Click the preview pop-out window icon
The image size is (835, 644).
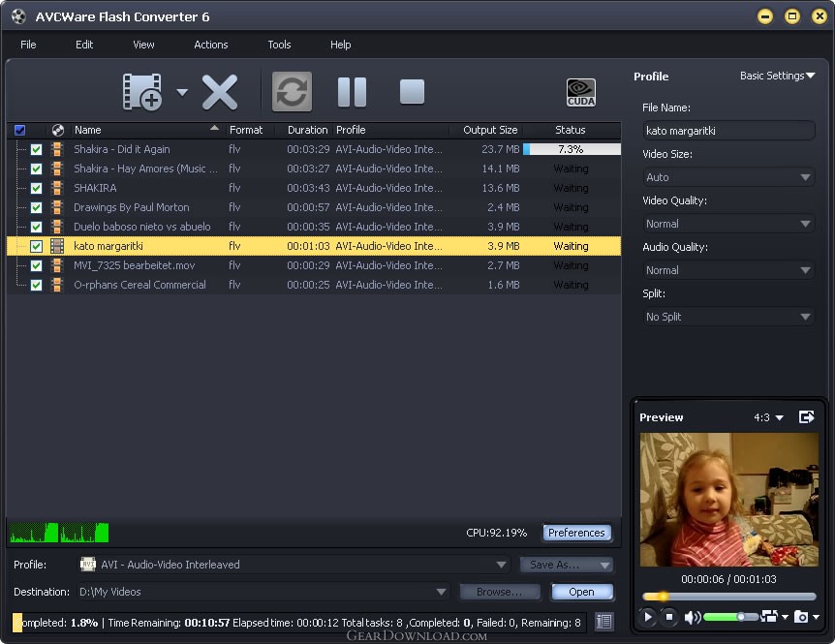tap(807, 416)
